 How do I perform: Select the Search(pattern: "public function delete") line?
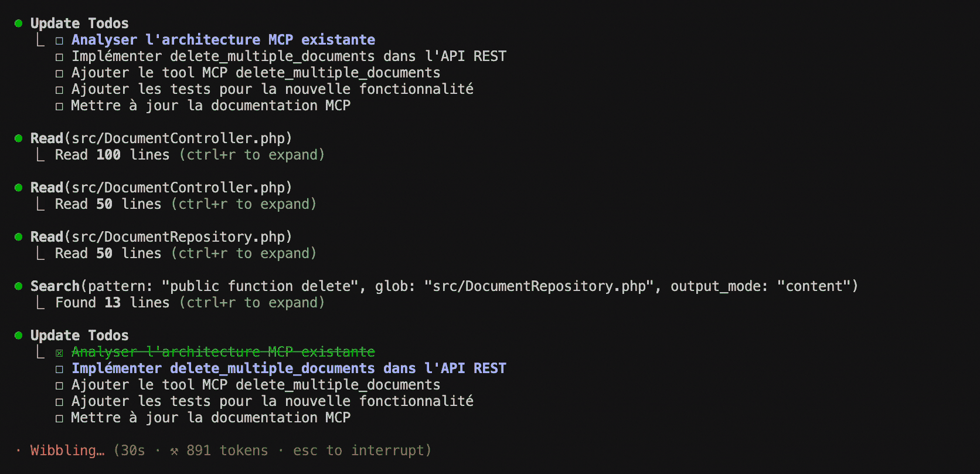444,286
